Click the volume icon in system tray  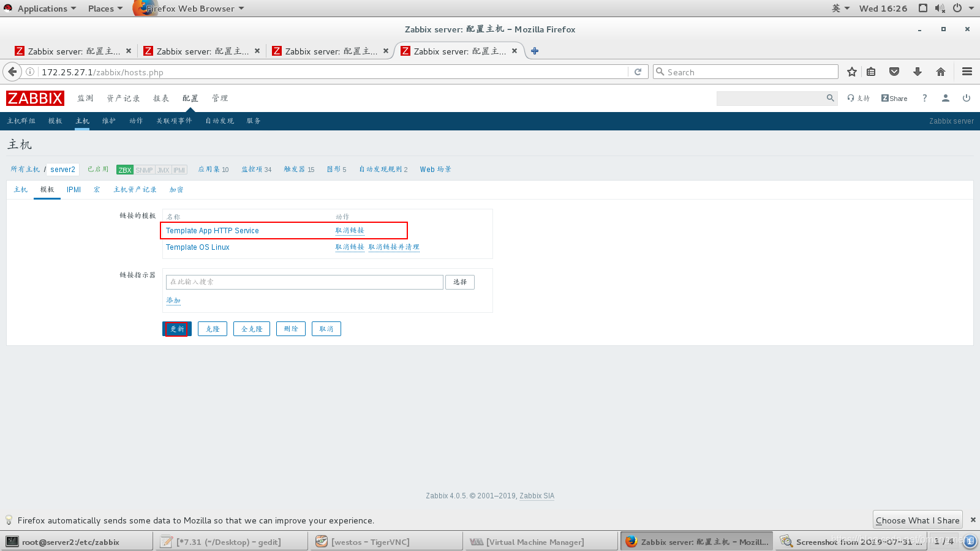point(940,8)
